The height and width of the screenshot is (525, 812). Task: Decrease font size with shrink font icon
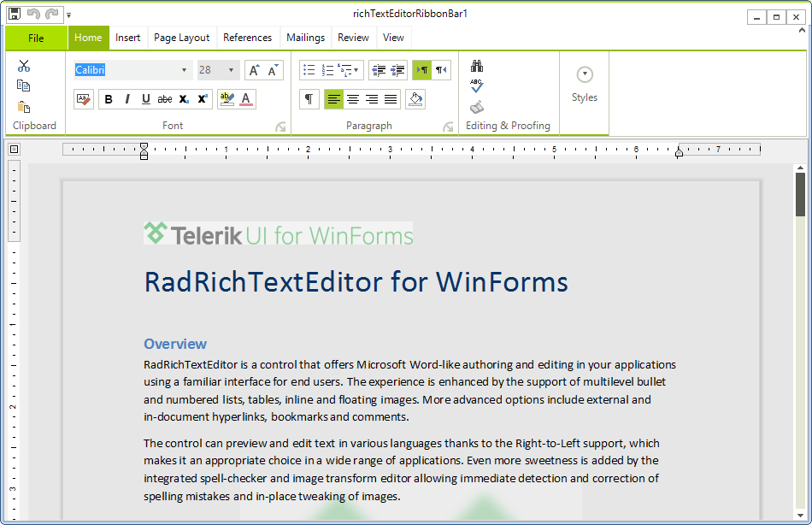pos(273,70)
